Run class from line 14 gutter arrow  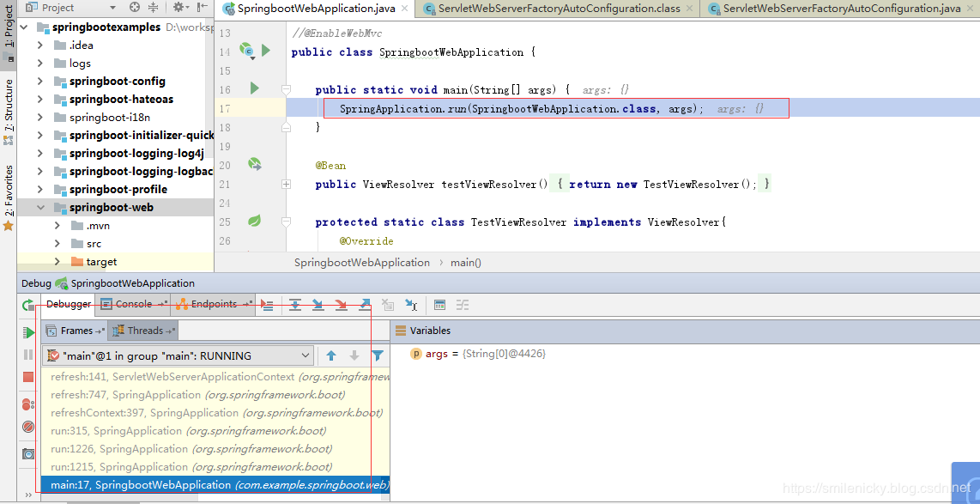point(266,51)
